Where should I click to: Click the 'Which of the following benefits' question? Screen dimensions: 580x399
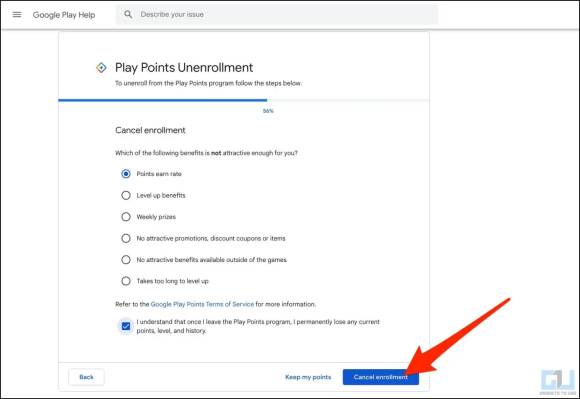click(206, 153)
